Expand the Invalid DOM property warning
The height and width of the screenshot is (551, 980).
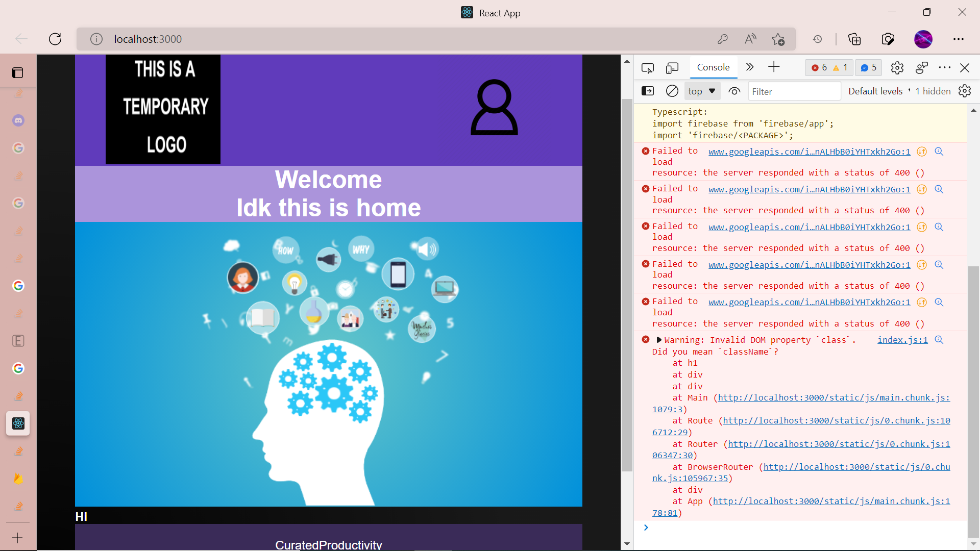click(658, 340)
